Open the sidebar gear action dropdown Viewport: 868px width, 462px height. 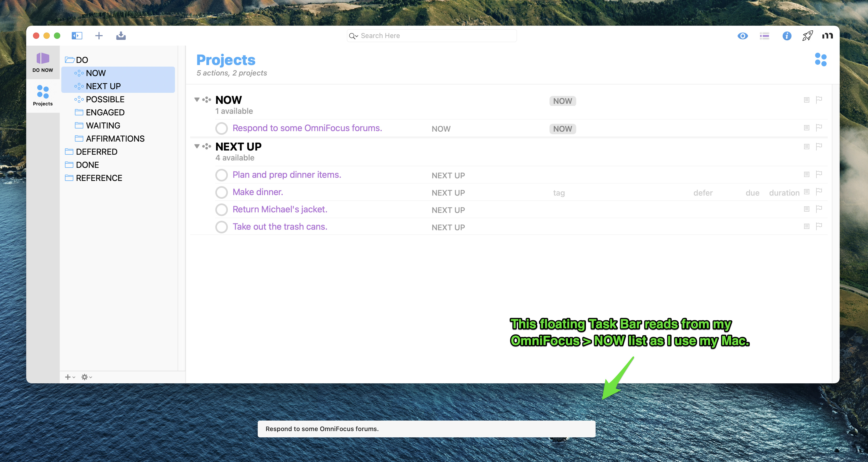click(87, 377)
